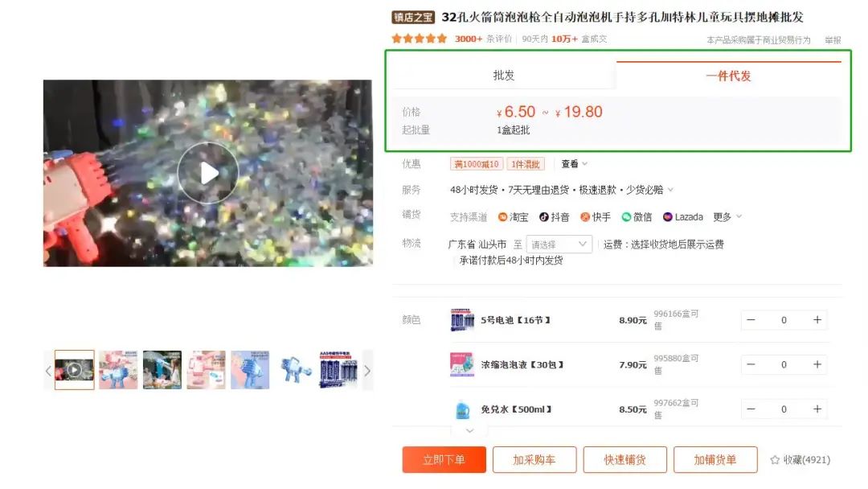
Task: Click the 立即下单 button
Action: (444, 460)
